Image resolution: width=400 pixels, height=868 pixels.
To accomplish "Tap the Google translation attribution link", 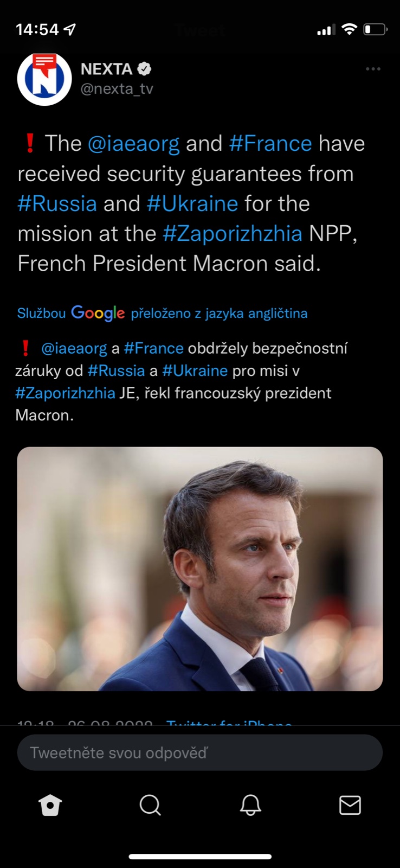I will pos(162,313).
